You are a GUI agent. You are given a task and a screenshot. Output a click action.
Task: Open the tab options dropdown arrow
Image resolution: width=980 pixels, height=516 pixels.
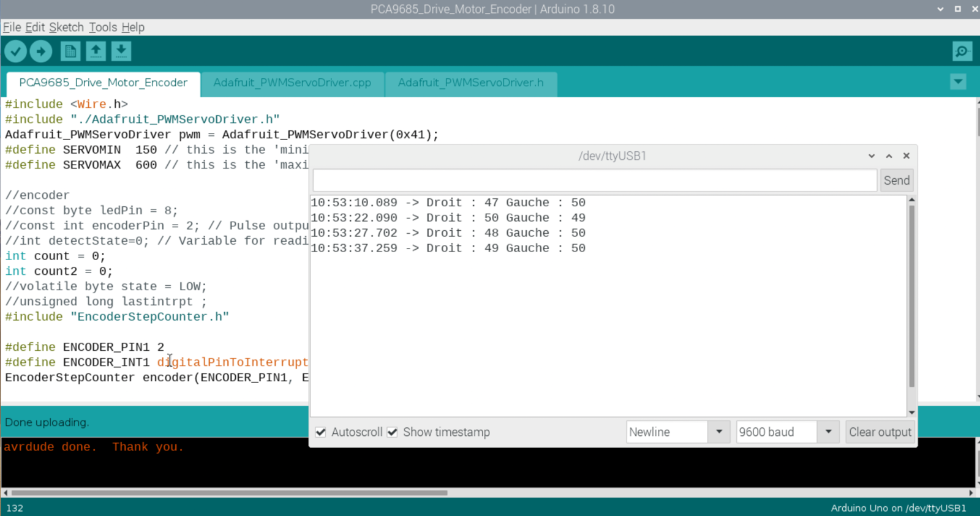(x=958, y=82)
